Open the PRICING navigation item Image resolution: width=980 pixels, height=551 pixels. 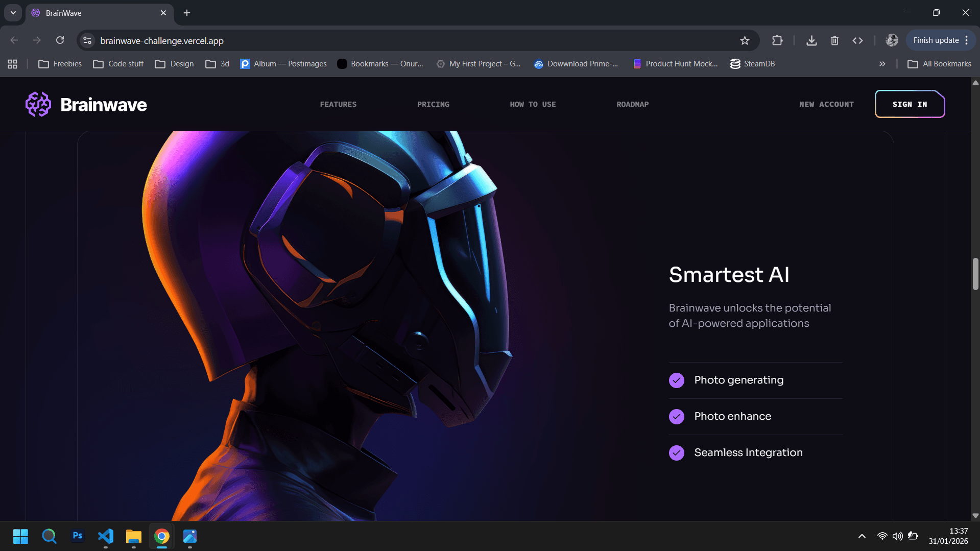[x=433, y=104]
